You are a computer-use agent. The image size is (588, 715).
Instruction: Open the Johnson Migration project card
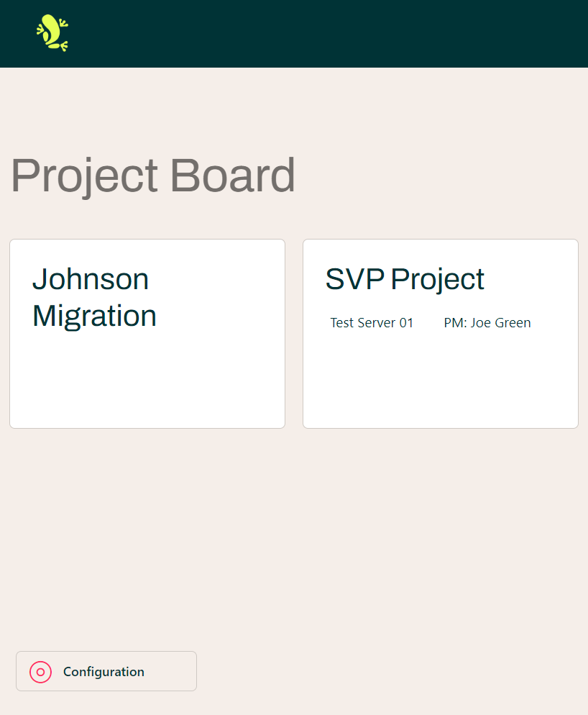click(x=147, y=333)
